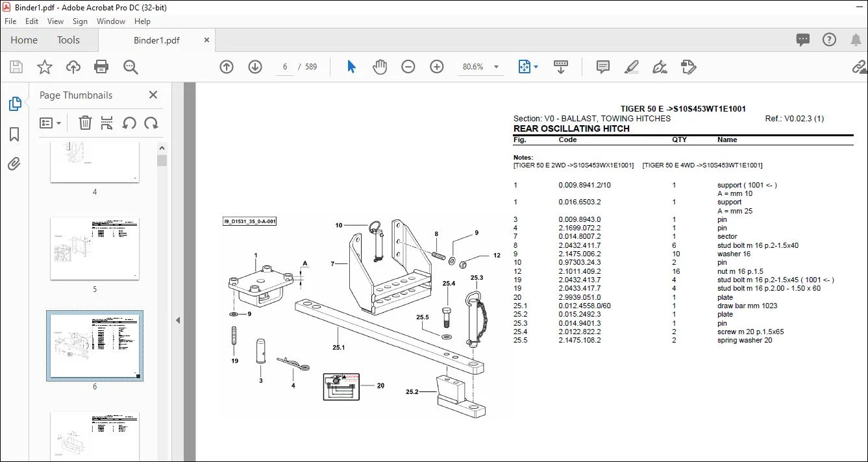
Task: Select the highlight text pen tool
Action: click(631, 67)
